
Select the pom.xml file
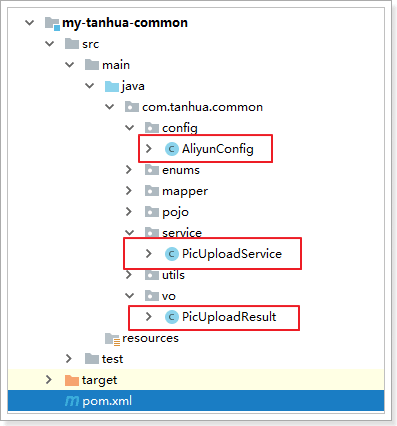coord(107,401)
